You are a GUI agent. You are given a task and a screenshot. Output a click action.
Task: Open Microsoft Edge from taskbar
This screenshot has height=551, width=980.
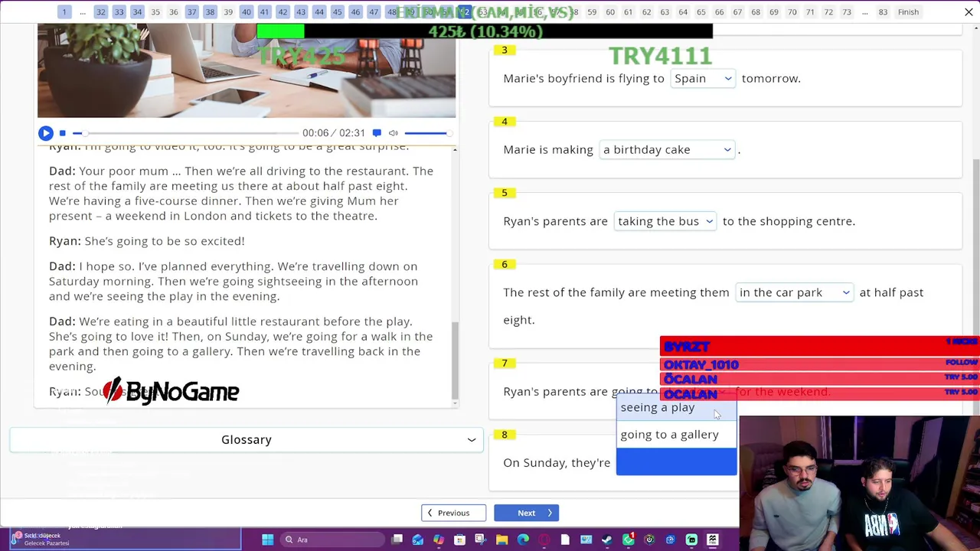click(x=523, y=540)
